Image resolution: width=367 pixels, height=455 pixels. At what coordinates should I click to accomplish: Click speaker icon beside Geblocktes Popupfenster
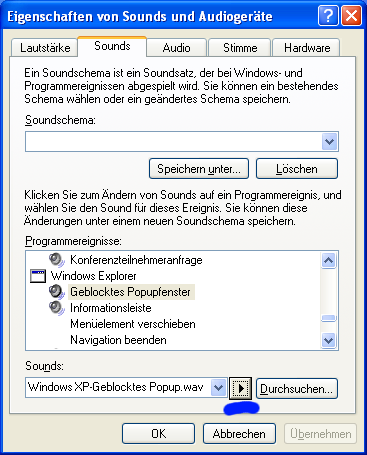click(x=57, y=292)
